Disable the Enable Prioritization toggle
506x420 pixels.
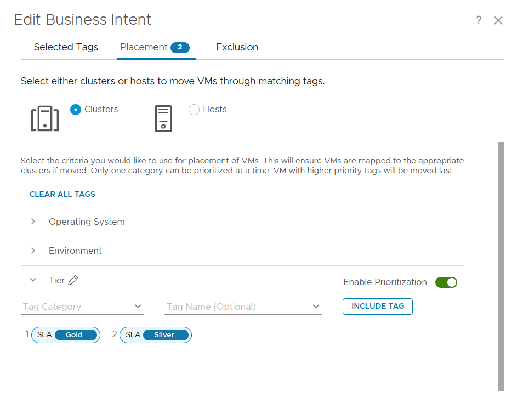pyautogui.click(x=446, y=282)
